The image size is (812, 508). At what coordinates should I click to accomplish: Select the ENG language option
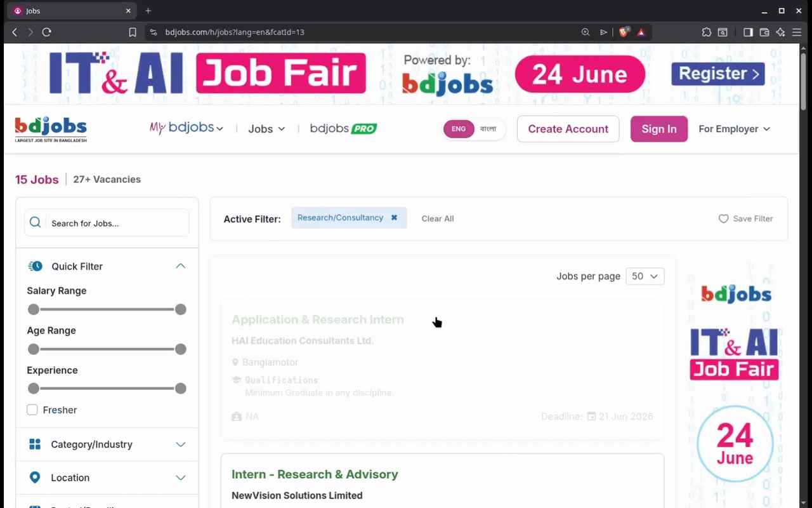[459, 129]
